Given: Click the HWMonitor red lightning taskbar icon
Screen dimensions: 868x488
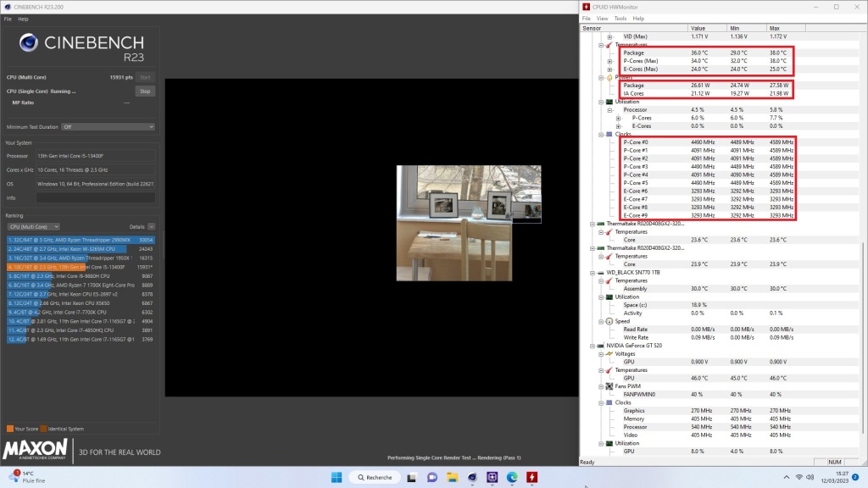Looking at the screenshot, I should pyautogui.click(x=532, y=477).
